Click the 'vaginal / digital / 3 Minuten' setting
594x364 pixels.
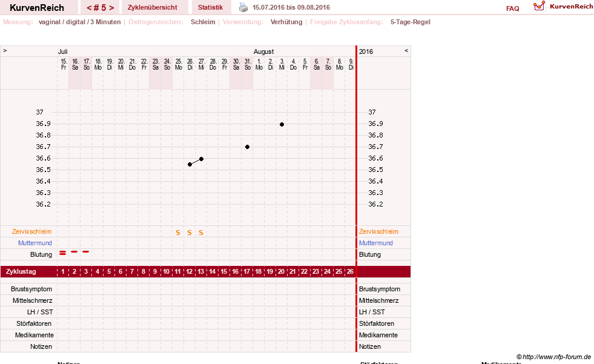(79, 22)
